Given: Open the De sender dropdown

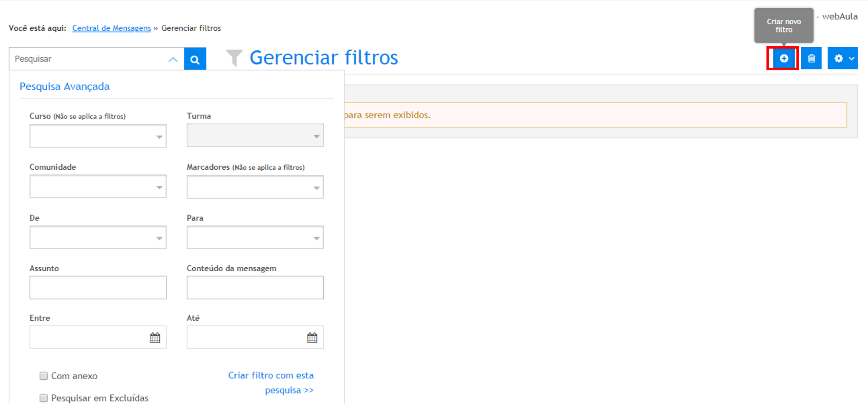Looking at the screenshot, I should click(x=98, y=238).
